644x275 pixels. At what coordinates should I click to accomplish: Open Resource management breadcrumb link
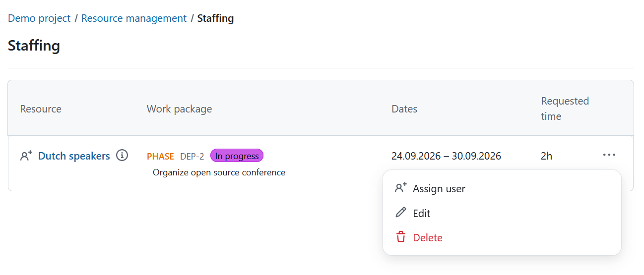(134, 18)
